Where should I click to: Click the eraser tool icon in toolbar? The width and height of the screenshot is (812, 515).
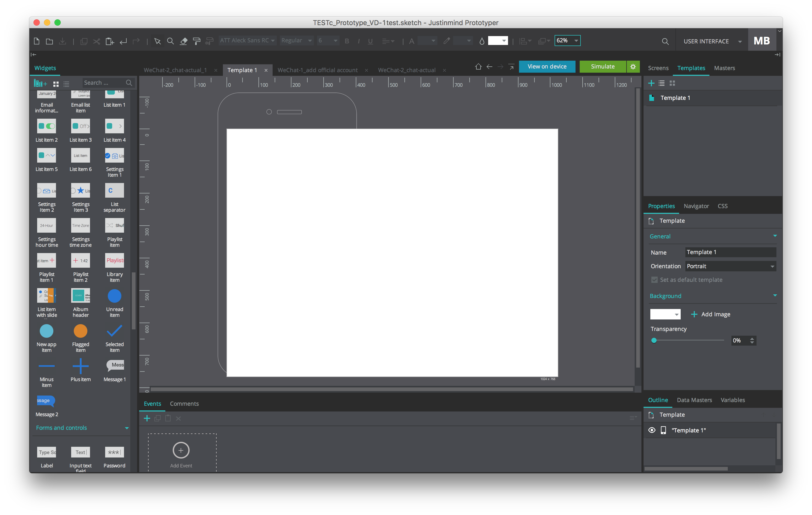183,41
